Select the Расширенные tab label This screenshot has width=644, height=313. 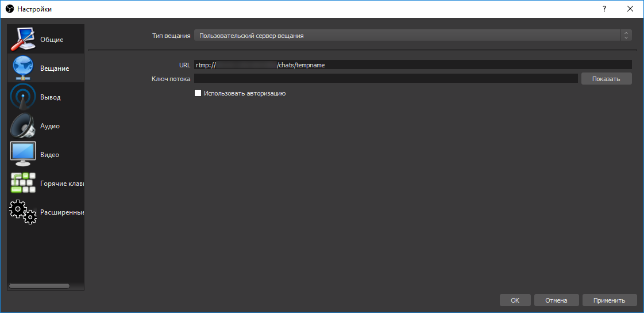click(61, 212)
